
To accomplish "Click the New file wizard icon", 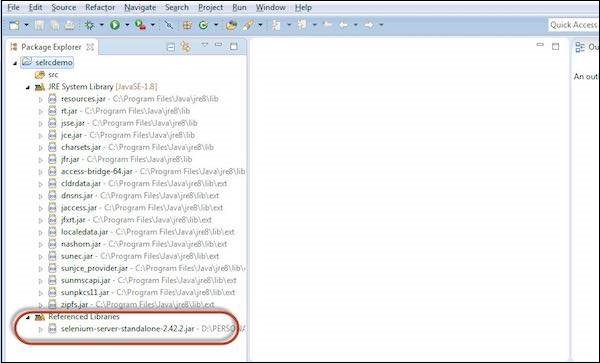I will (15, 25).
